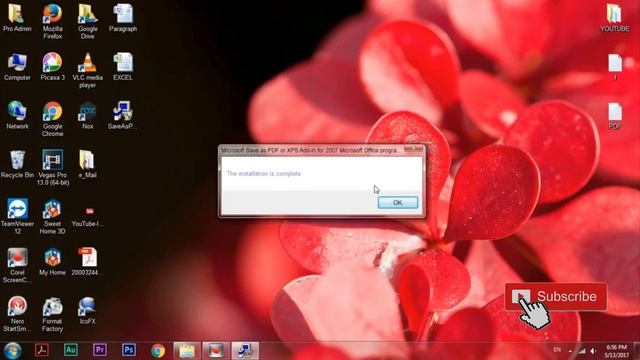Select the Recycle Bin icon
The width and height of the screenshot is (640, 360).
[17, 164]
